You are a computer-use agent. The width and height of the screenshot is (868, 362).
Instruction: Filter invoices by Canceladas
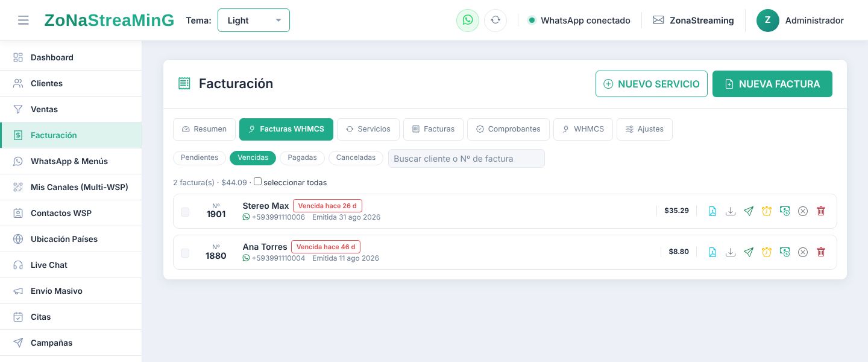(x=356, y=158)
